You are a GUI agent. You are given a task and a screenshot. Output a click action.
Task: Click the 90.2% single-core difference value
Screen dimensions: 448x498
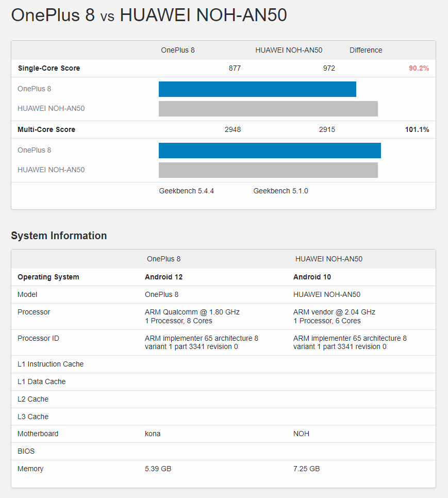[419, 68]
